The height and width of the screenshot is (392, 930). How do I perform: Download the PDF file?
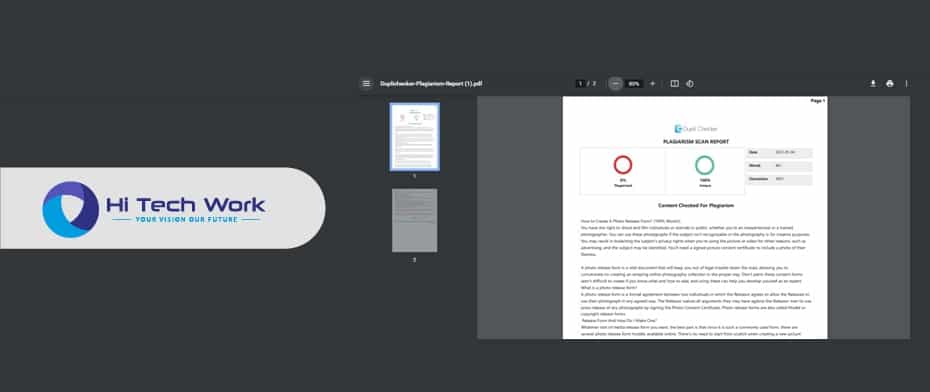(x=873, y=84)
